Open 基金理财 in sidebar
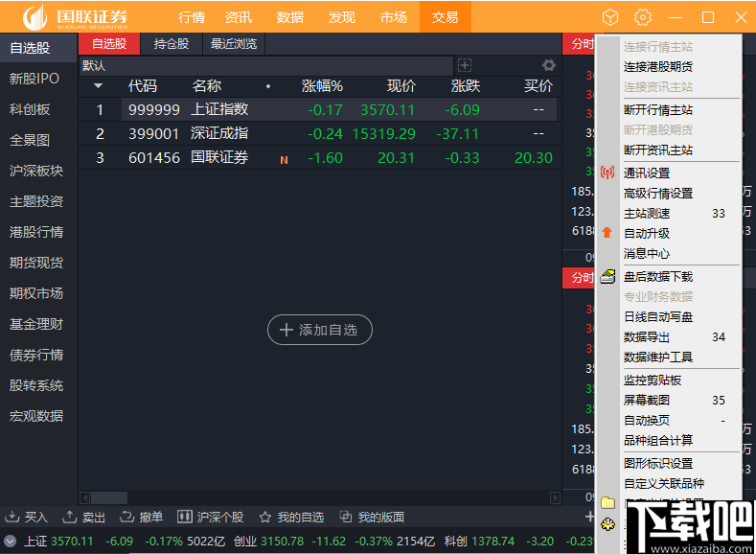This screenshot has width=756, height=554. (x=38, y=324)
